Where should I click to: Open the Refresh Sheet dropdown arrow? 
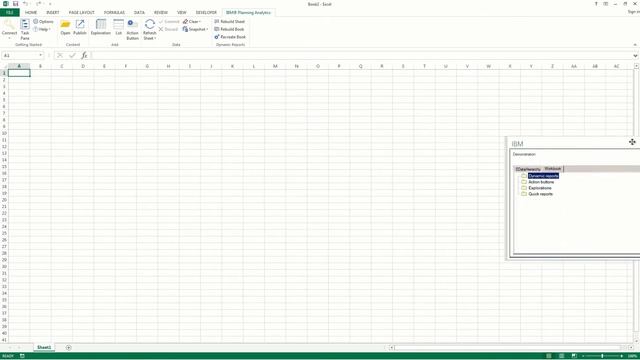click(155, 38)
